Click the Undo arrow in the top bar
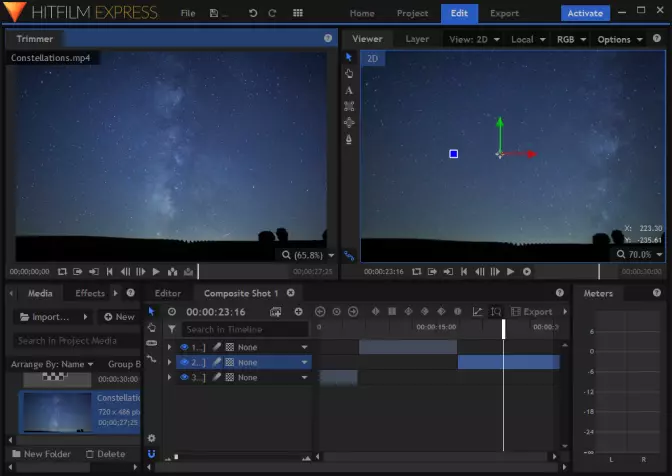672x476 pixels. [253, 13]
